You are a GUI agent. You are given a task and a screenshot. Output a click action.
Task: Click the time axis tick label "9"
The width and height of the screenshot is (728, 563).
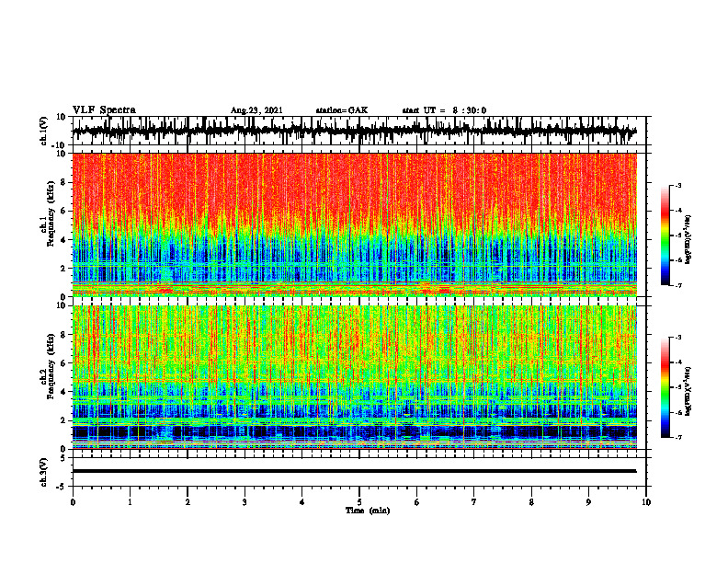[588, 502]
